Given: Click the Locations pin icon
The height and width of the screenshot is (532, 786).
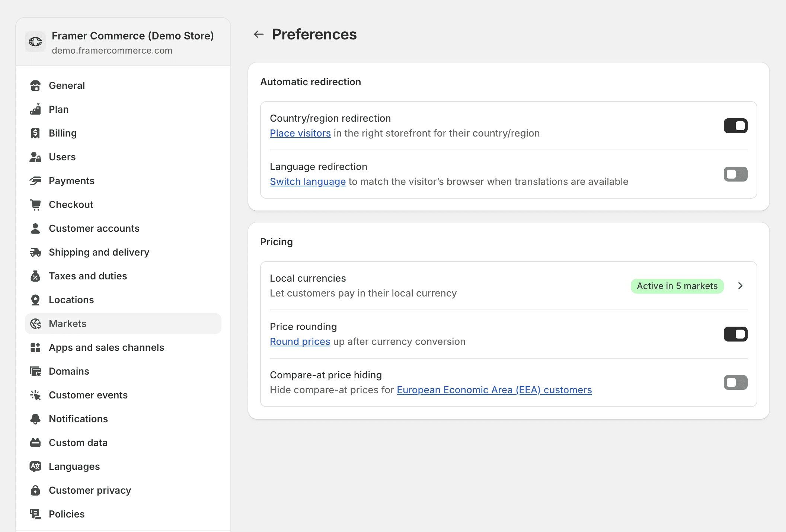Looking at the screenshot, I should (35, 300).
